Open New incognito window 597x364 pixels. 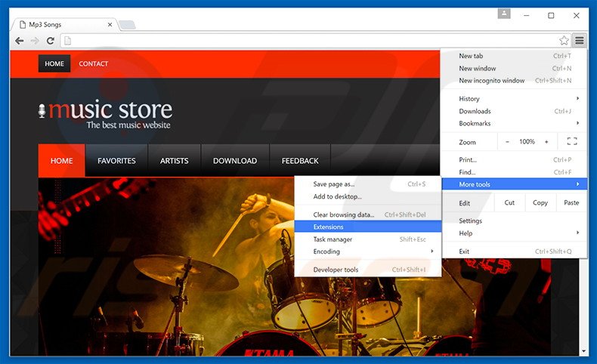tap(514, 81)
